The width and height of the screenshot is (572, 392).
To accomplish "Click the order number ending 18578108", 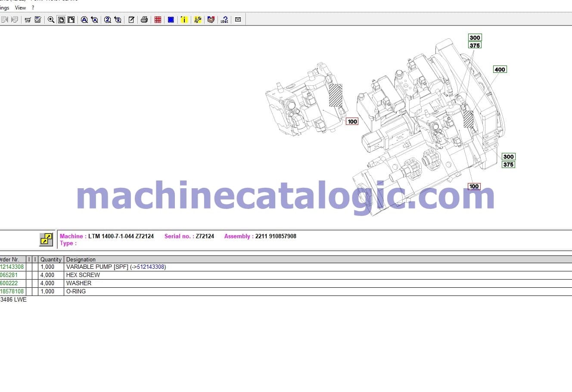I will click(x=12, y=292).
